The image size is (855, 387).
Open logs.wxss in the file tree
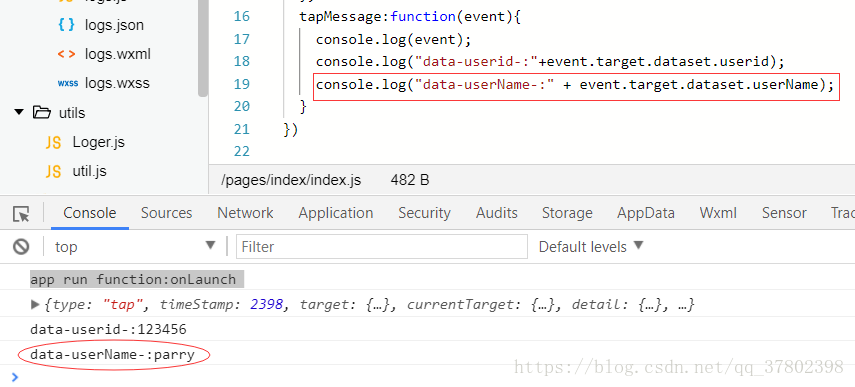pos(117,84)
